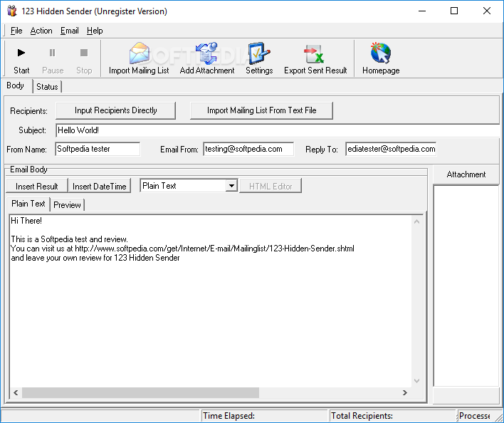The image size is (504, 423).
Task: Click the disabled HTML Editor button
Action: [271, 186]
